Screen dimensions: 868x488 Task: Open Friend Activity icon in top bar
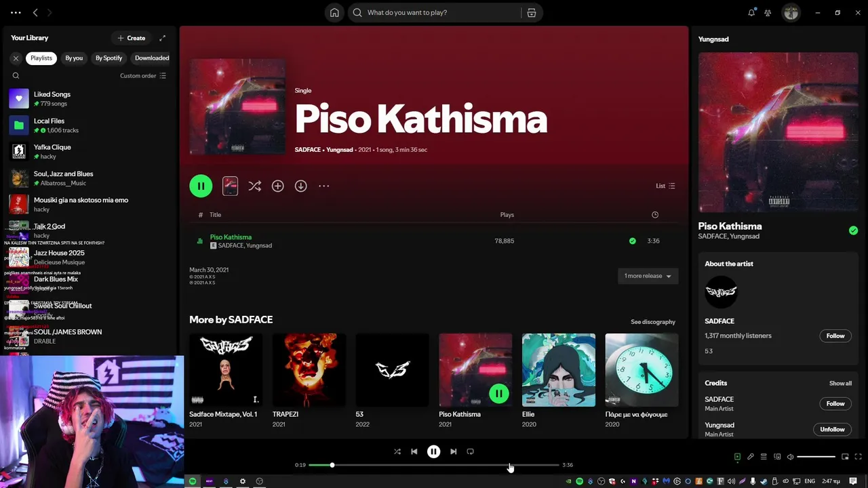point(768,12)
